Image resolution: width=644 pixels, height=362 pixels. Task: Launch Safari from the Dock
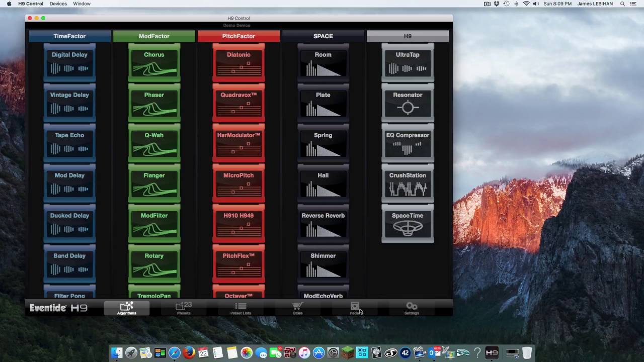point(175,353)
